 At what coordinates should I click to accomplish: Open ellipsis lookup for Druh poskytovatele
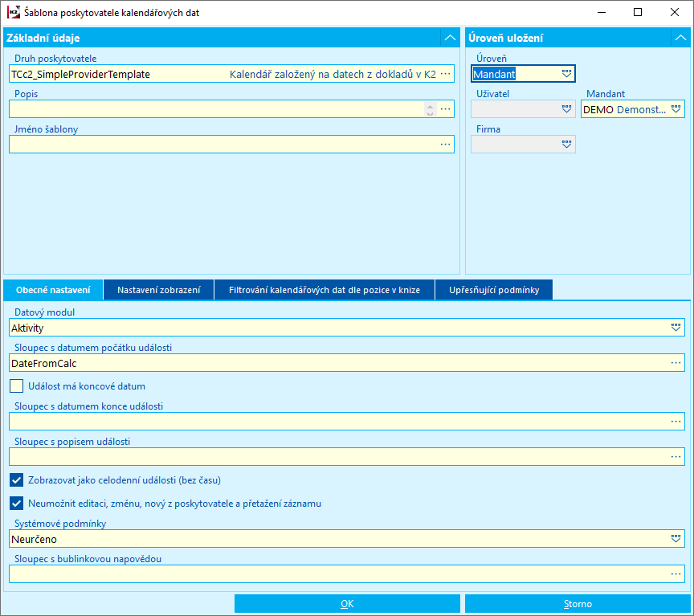tap(445, 73)
